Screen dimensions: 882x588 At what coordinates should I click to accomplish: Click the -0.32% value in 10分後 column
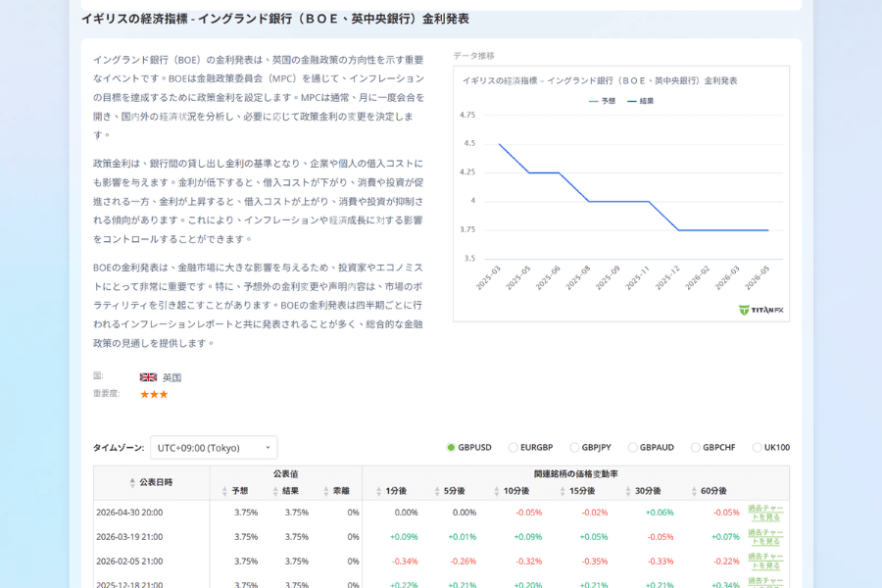click(x=528, y=561)
